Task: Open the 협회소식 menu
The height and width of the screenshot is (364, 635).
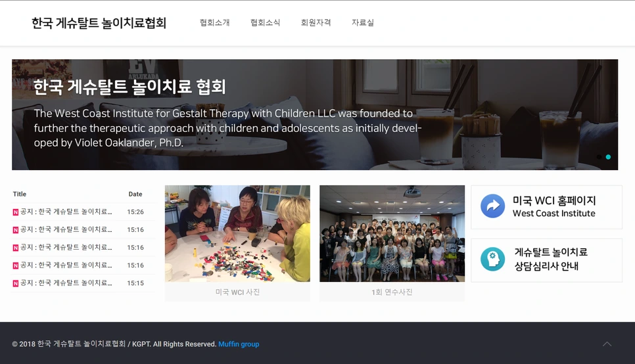Action: coord(266,23)
